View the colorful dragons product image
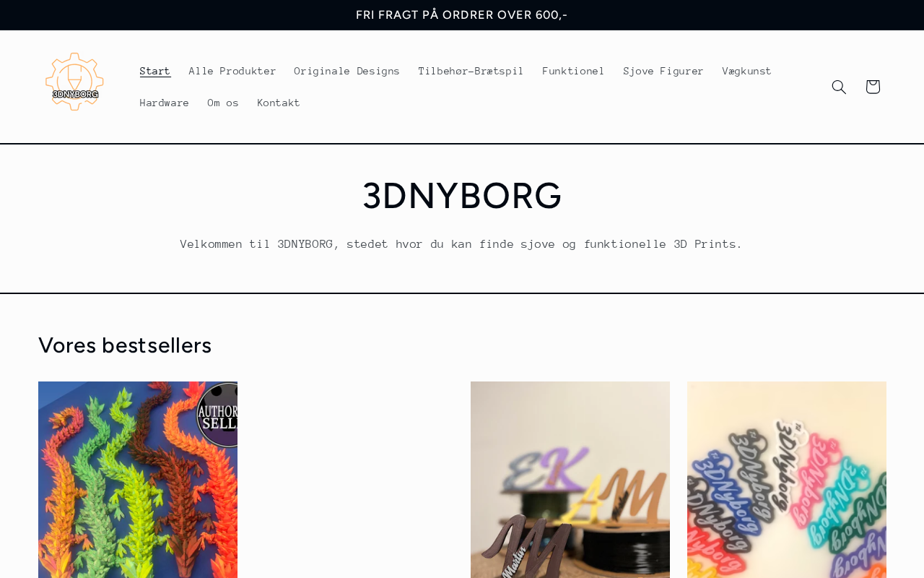Image resolution: width=924 pixels, height=578 pixels. [x=138, y=480]
